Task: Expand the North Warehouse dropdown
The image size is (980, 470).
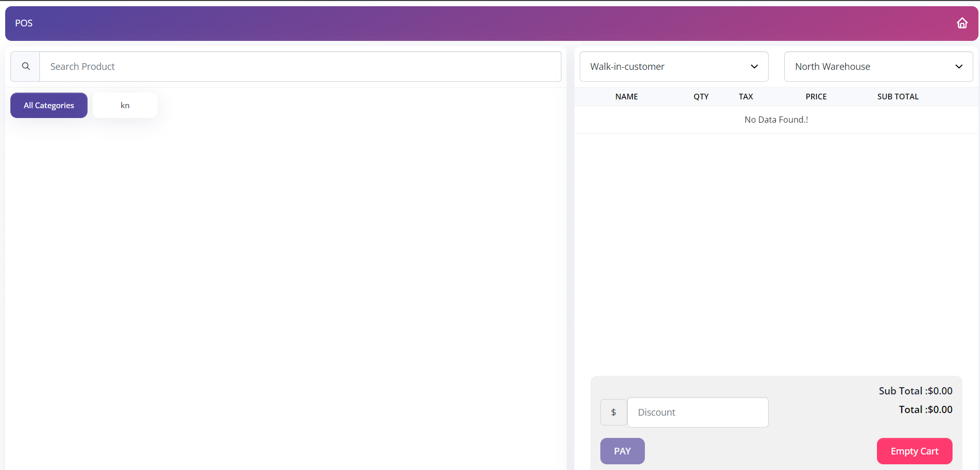Action: (x=878, y=66)
